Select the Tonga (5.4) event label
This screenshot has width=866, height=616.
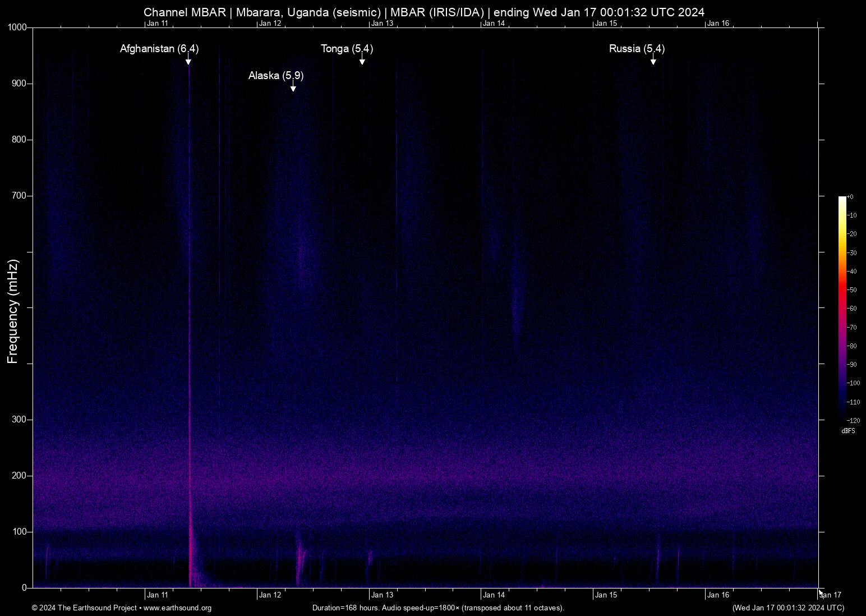click(347, 49)
